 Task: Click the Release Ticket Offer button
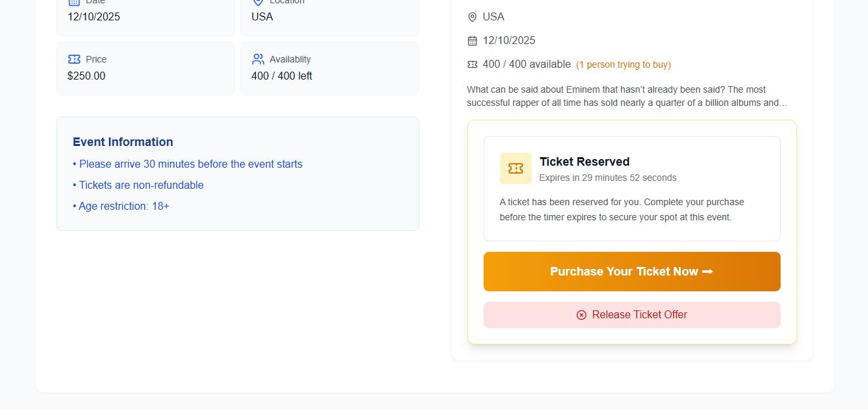pyautogui.click(x=632, y=315)
